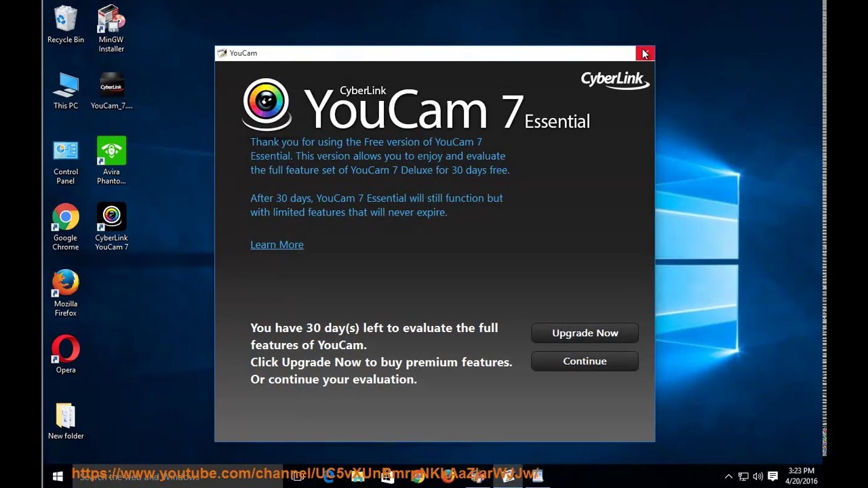Open the Recycle Bin desktop icon

coord(66,24)
